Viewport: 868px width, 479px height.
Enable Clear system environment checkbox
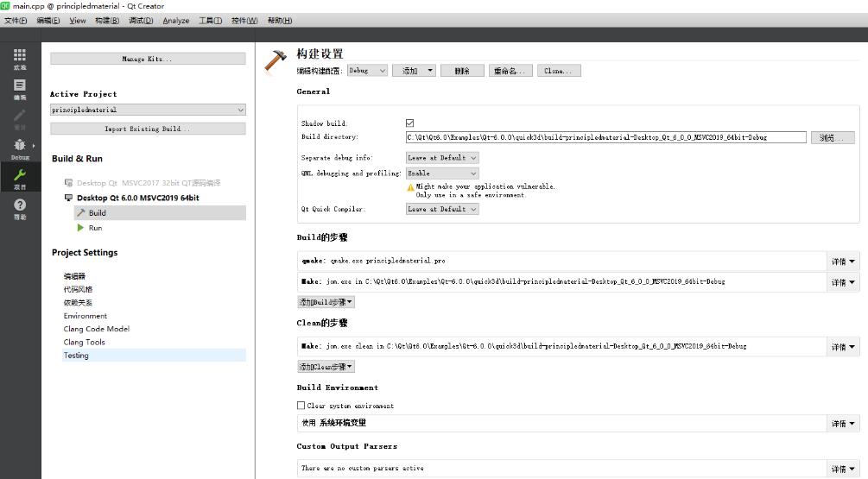(x=301, y=406)
